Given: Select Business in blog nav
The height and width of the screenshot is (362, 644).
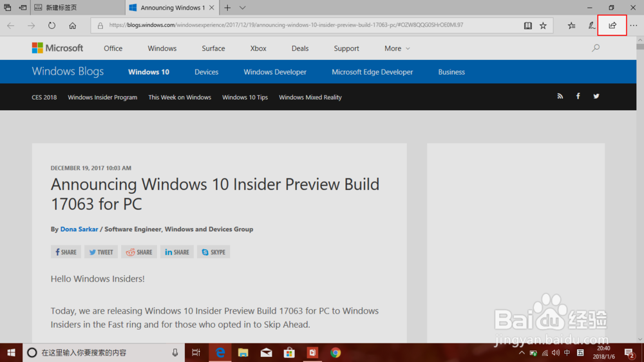Looking at the screenshot, I should 451,72.
